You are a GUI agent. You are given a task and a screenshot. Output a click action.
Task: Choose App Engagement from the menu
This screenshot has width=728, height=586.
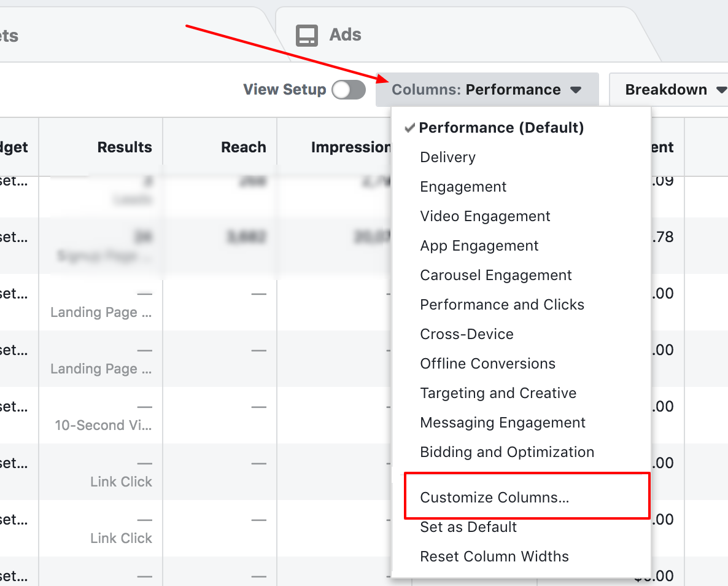(x=479, y=246)
